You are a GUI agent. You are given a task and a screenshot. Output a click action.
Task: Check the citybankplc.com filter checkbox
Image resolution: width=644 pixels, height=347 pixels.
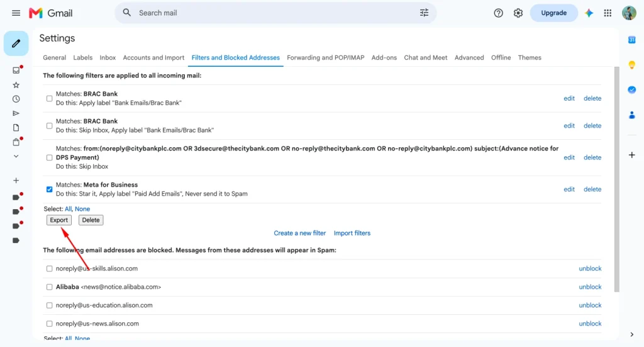click(49, 157)
